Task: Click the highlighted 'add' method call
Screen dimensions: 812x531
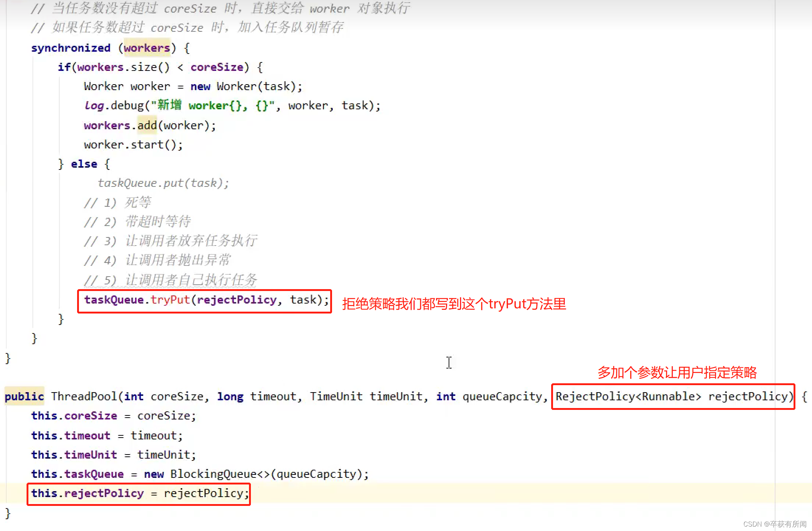Action: (147, 126)
